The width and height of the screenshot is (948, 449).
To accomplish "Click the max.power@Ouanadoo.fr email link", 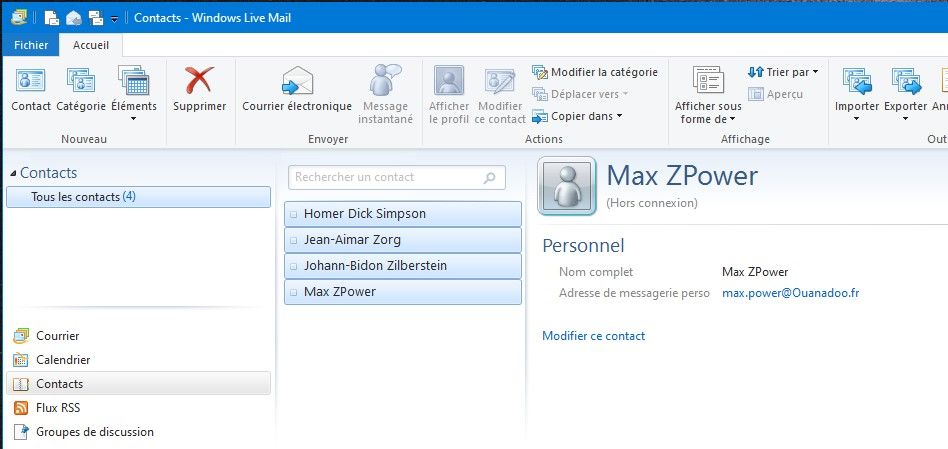I will click(790, 293).
